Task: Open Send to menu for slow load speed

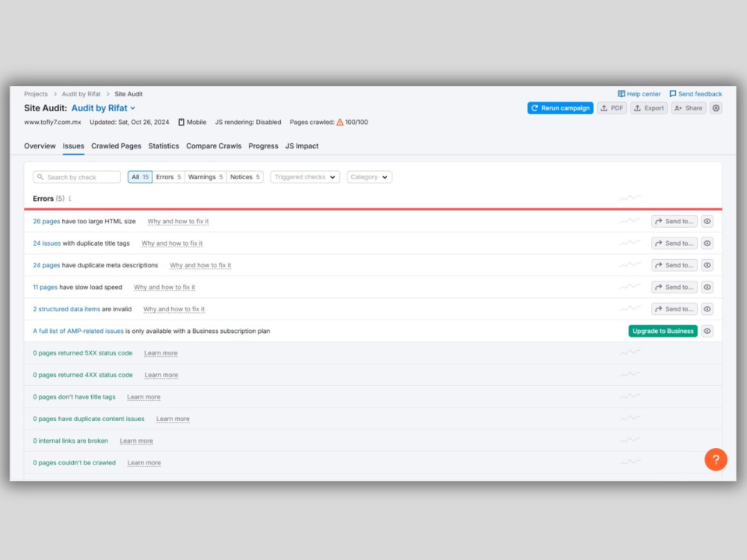Action: tap(674, 287)
